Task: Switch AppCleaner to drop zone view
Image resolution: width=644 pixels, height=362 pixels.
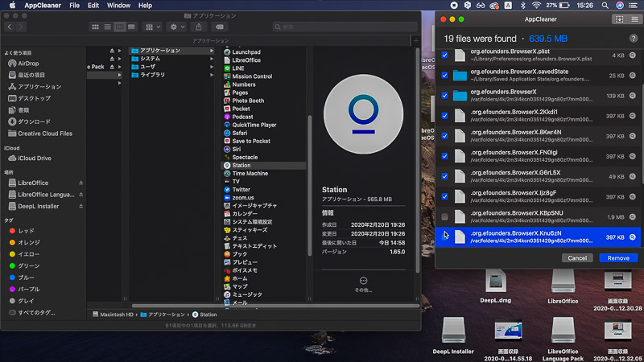Action: pyautogui.click(x=619, y=19)
